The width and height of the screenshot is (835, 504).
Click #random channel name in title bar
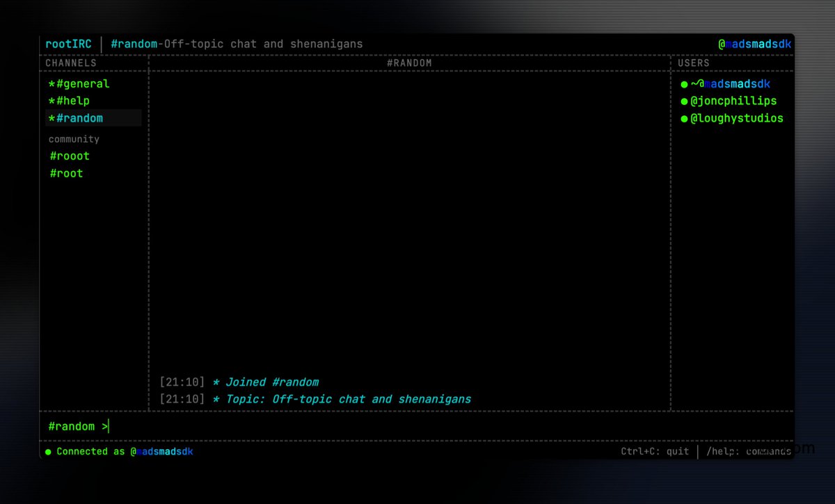(134, 44)
